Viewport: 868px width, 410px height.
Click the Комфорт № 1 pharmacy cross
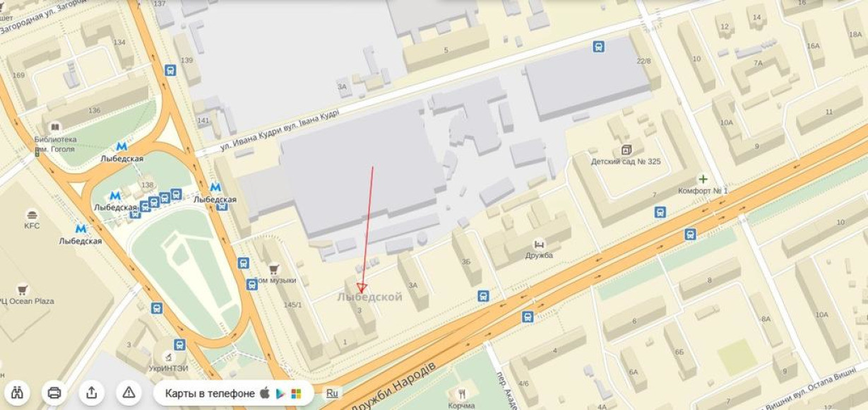point(703,180)
